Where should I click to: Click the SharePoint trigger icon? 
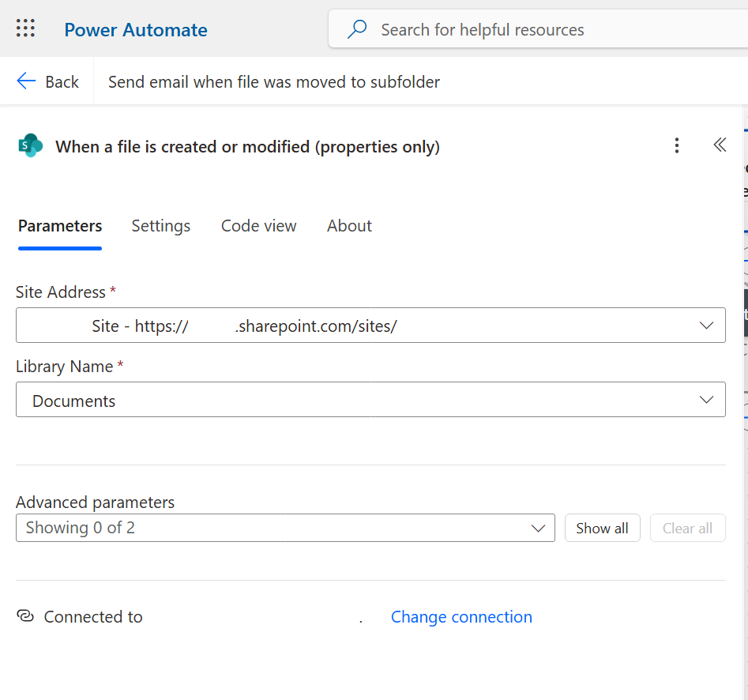coord(30,146)
